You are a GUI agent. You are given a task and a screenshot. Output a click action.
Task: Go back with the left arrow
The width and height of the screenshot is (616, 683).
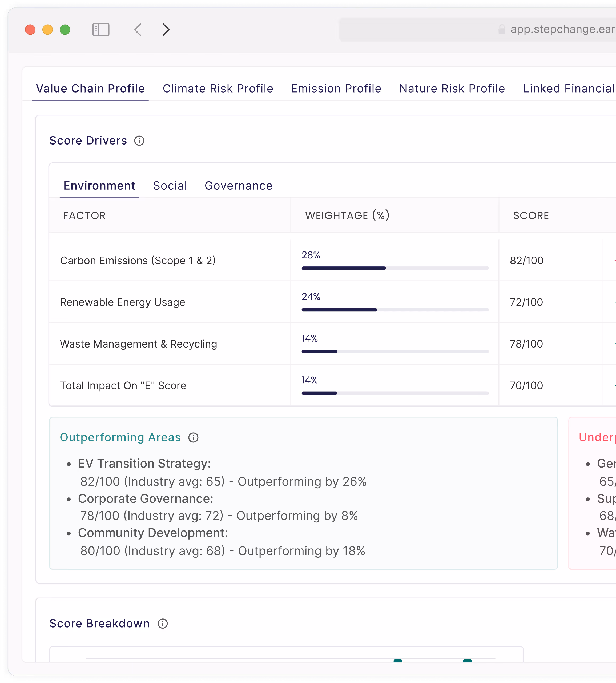(138, 30)
